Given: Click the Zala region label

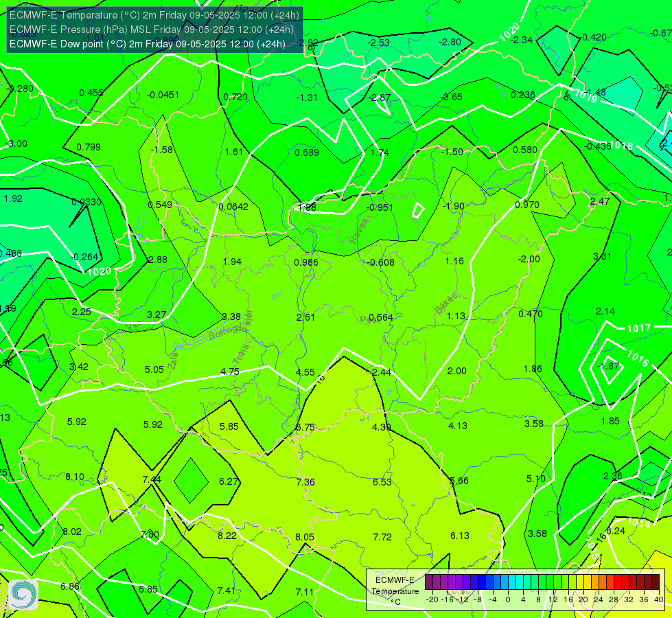Looking at the screenshot, I should (x=173, y=360).
